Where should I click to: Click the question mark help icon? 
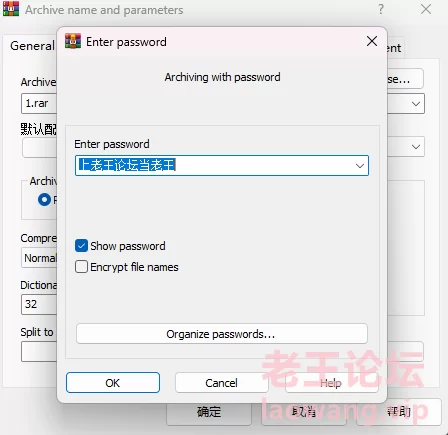(381, 9)
